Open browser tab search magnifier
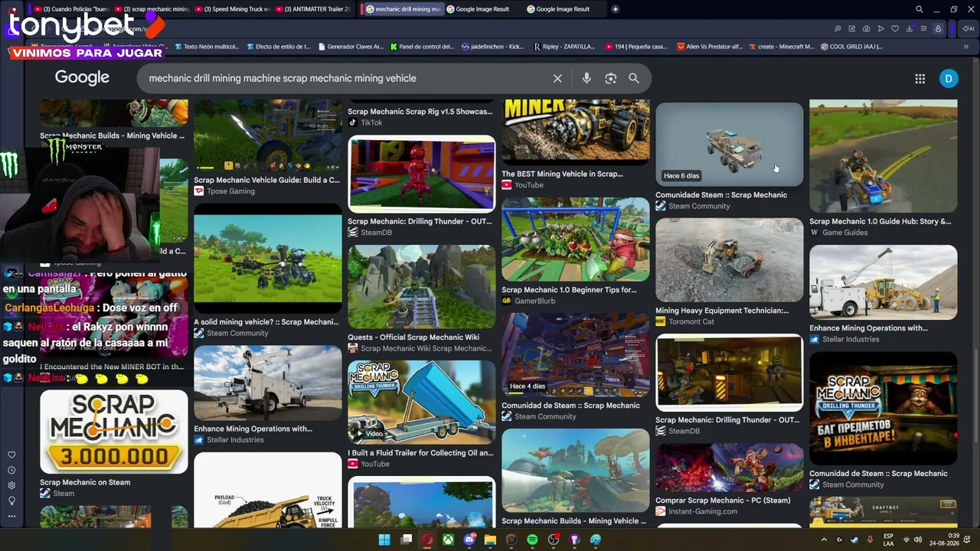This screenshot has width=980, height=551. [920, 9]
